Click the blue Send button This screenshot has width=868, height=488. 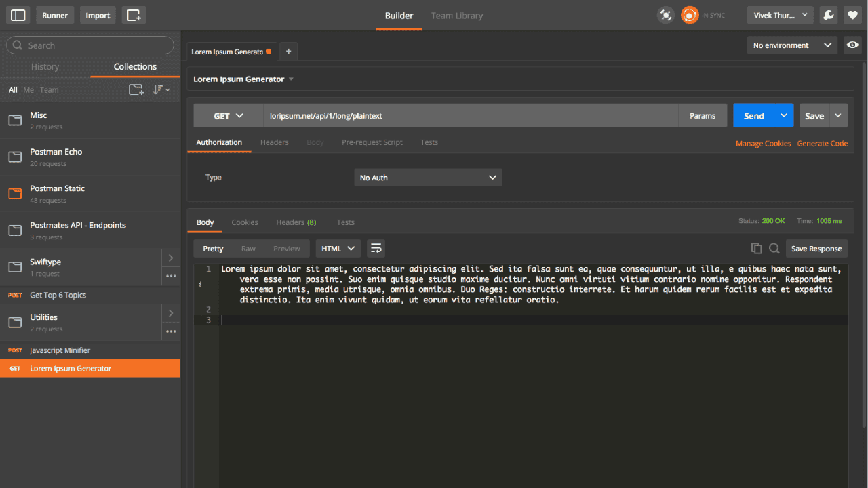coord(754,116)
